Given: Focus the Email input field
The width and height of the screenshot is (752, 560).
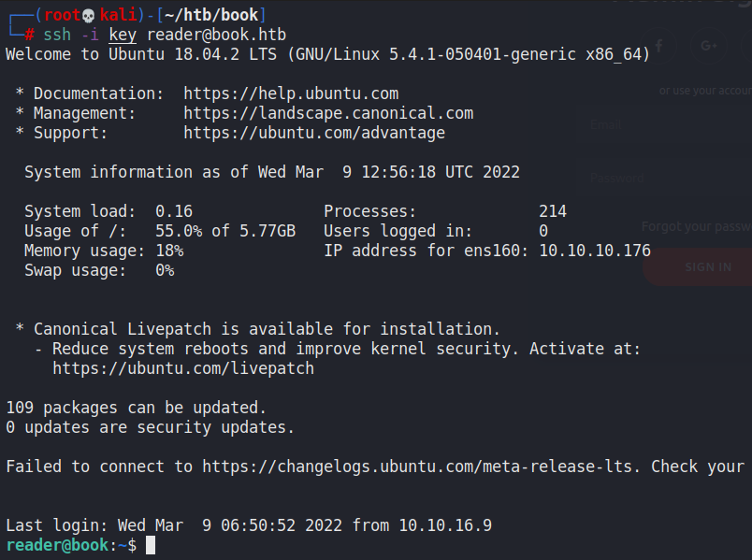Looking at the screenshot, I should pos(670,124).
